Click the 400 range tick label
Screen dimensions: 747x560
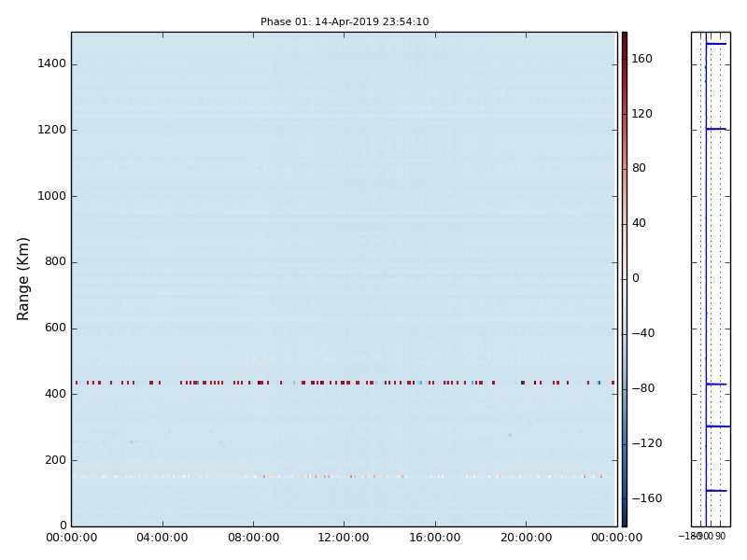[x=55, y=394]
